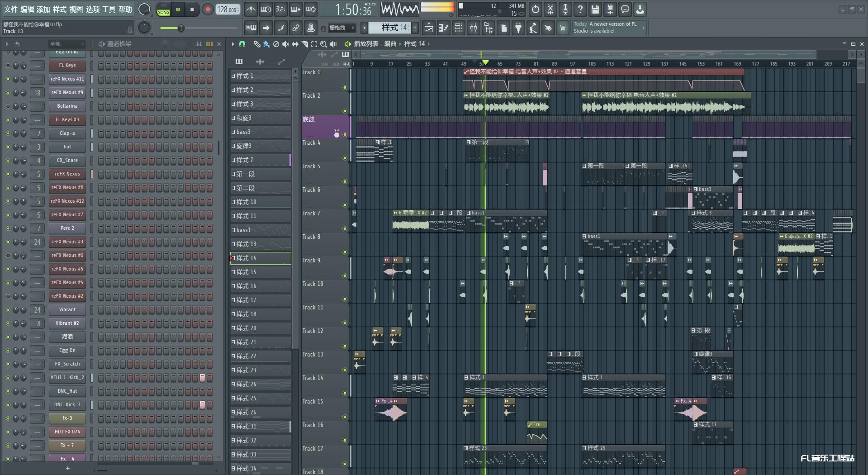
Task: Open the piano roll icon
Action: pyautogui.click(x=443, y=28)
